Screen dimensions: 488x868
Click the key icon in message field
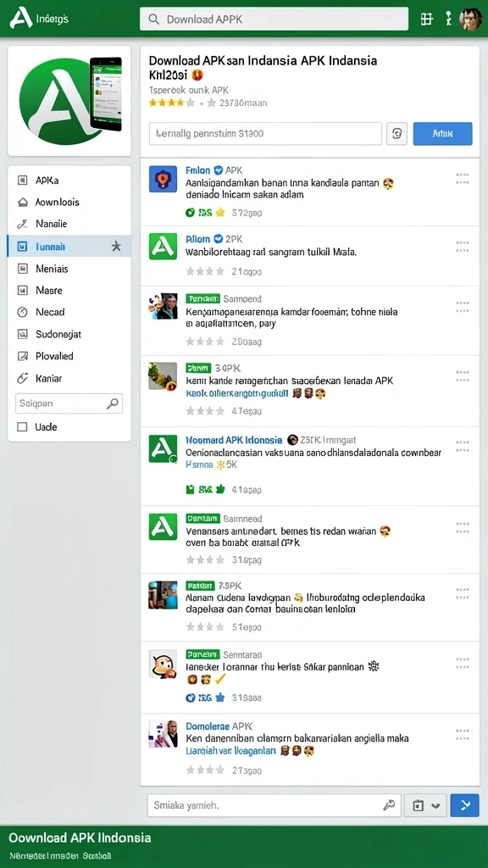point(389,805)
